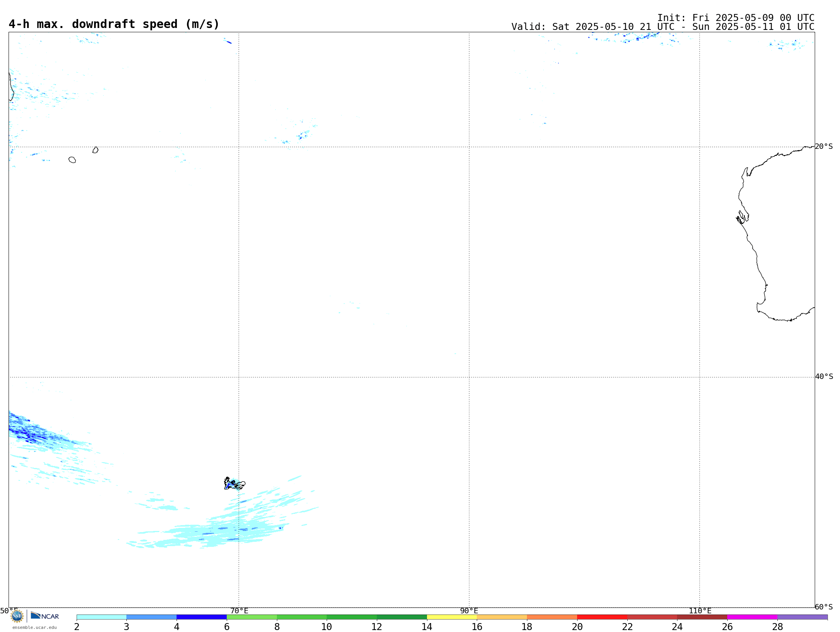Click the colorbar tick label '2'
840x632 pixels.
point(77,627)
